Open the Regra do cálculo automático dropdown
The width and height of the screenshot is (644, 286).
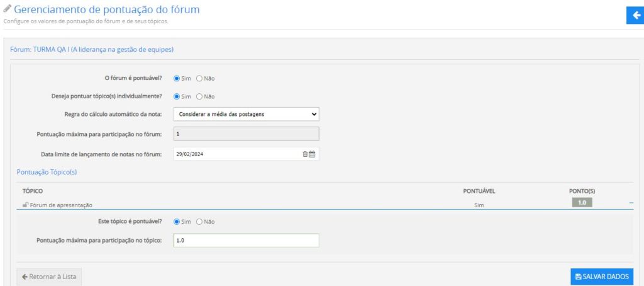pyautogui.click(x=246, y=114)
